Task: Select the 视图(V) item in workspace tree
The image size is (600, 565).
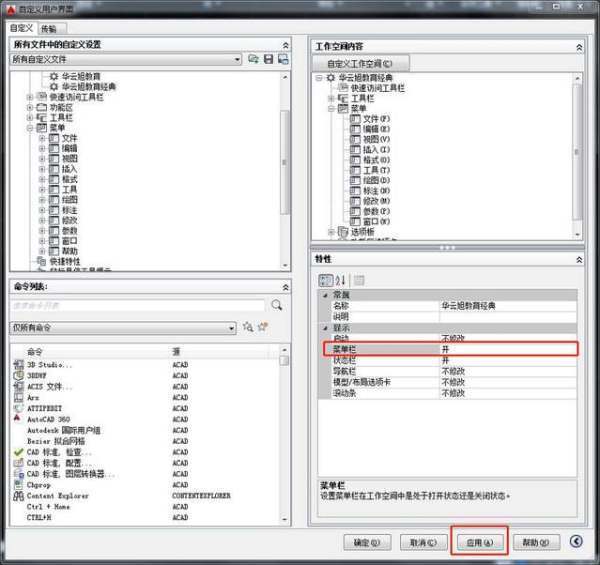Action: 376,139
